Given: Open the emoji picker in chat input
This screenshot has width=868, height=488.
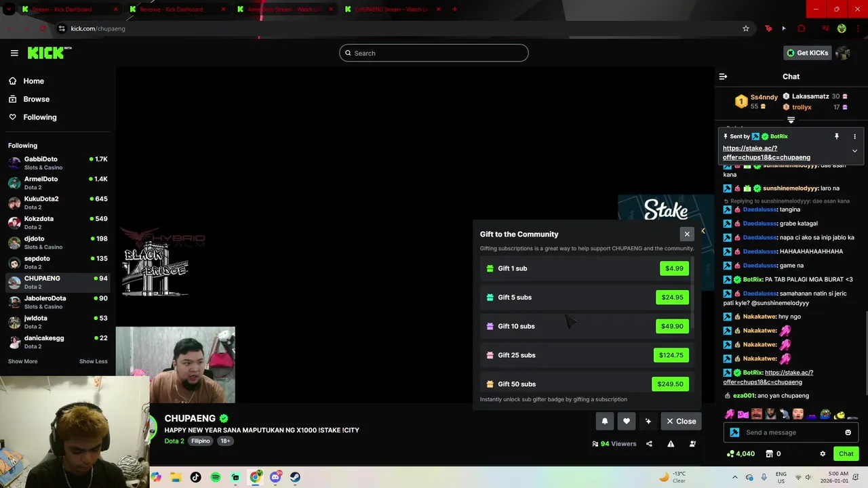Looking at the screenshot, I should tap(848, 432).
